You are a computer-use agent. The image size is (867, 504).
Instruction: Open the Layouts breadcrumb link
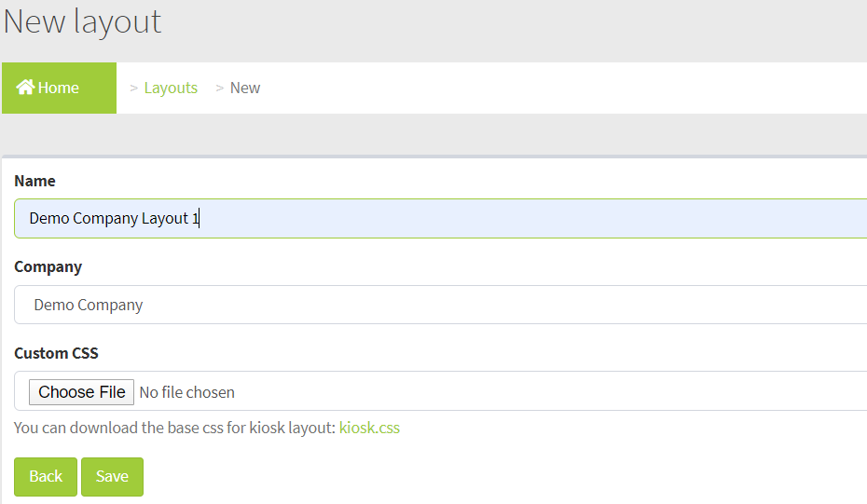(x=171, y=88)
